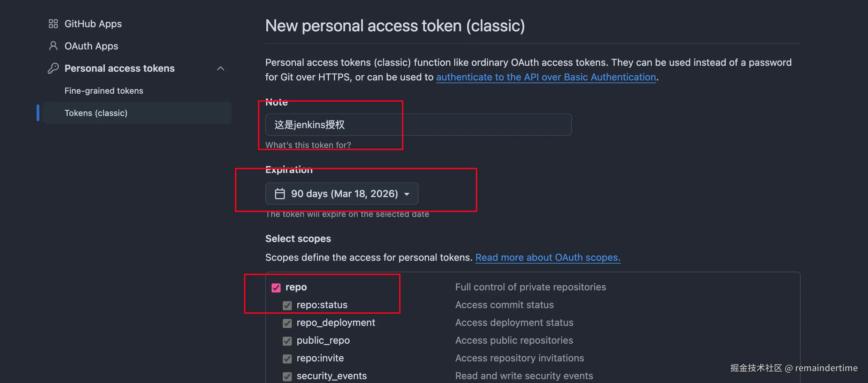Go to OAuth Apps settings
Image resolution: width=868 pixels, height=383 pixels.
pos(91,46)
